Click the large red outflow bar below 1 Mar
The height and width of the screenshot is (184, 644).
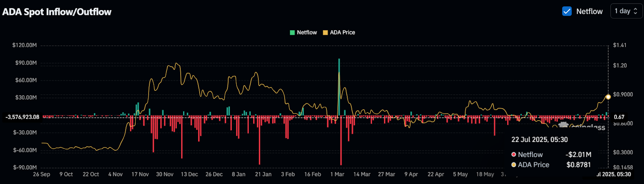341,141
